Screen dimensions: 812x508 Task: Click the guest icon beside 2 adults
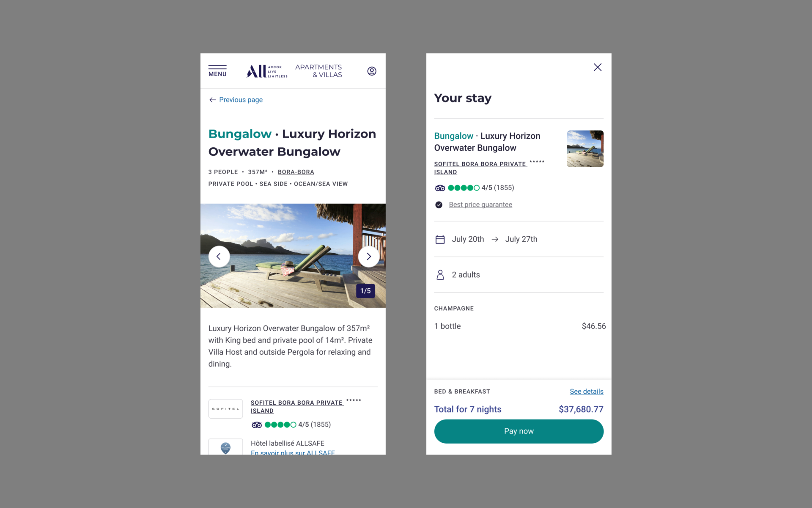coord(440,275)
